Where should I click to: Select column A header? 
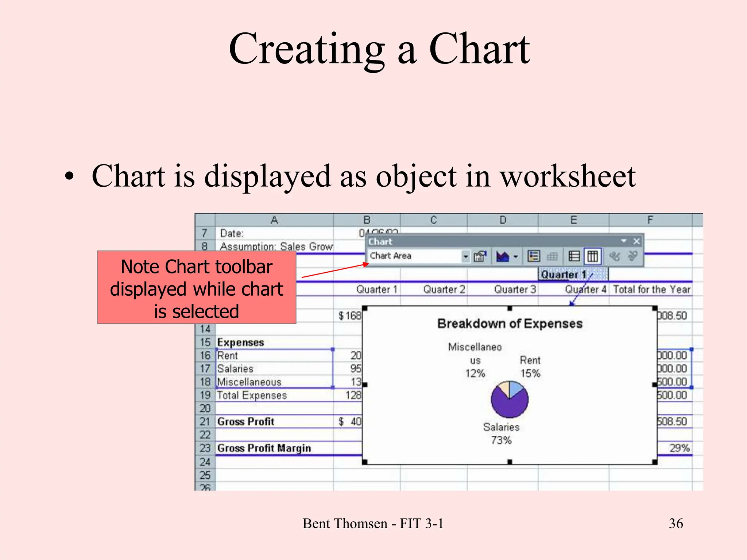click(x=274, y=220)
